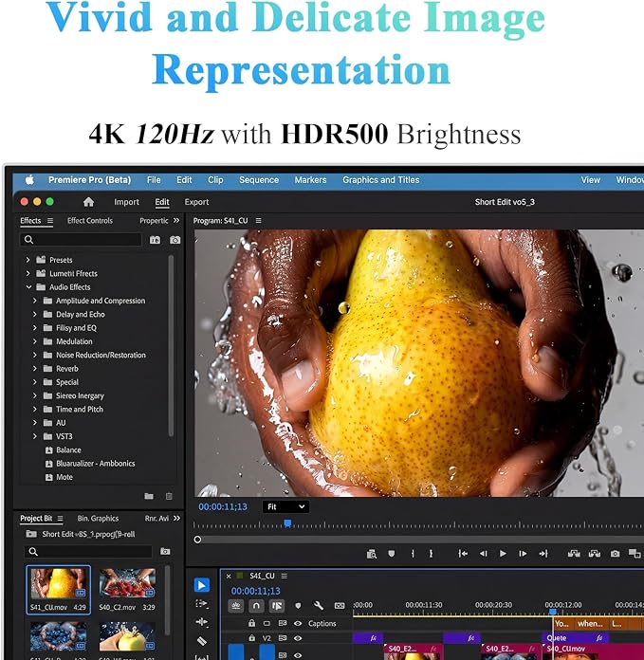
Task: Toggle the magnet snap in timeline
Action: pyautogui.click(x=256, y=606)
